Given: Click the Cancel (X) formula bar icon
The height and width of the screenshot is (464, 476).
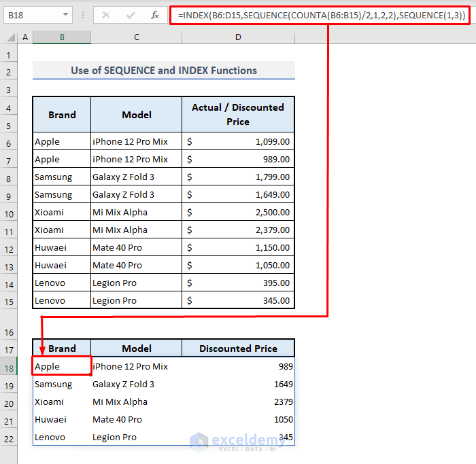Looking at the screenshot, I should [106, 15].
